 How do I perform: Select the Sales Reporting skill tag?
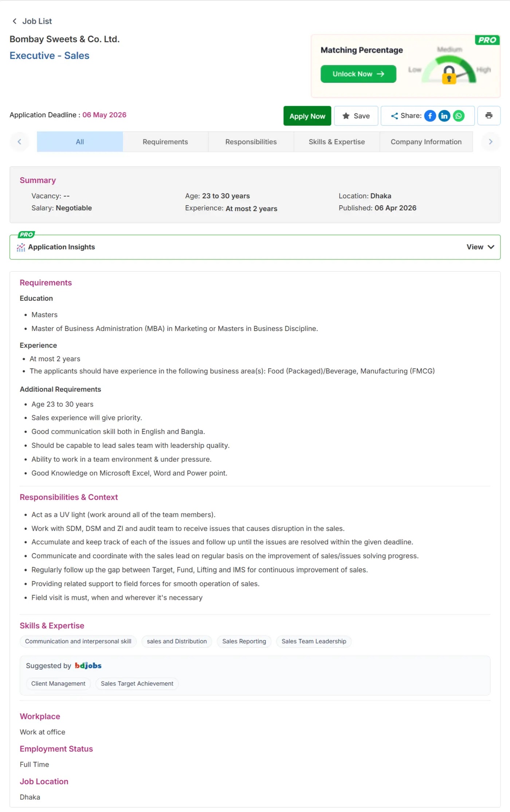pos(244,641)
